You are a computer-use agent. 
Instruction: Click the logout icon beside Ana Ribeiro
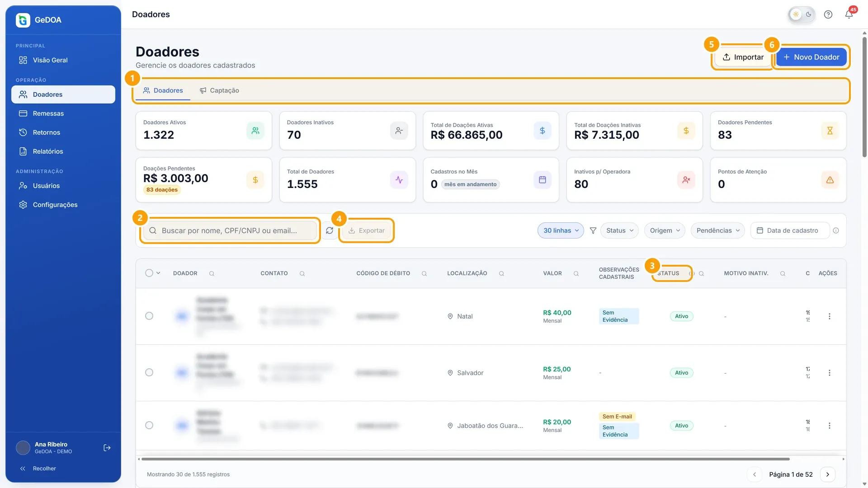107,448
